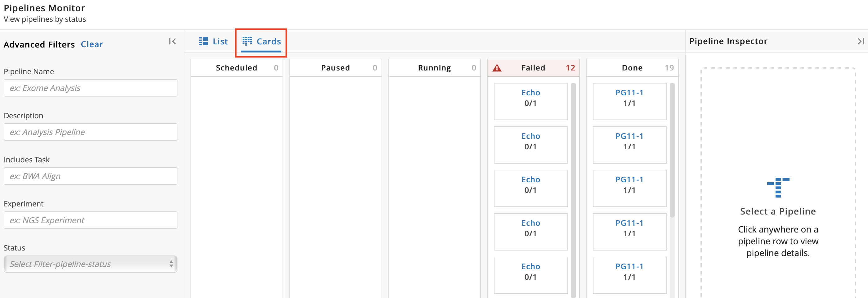Collapse the Advanced Filters panel
Screen dimensions: 868x298
tap(172, 42)
